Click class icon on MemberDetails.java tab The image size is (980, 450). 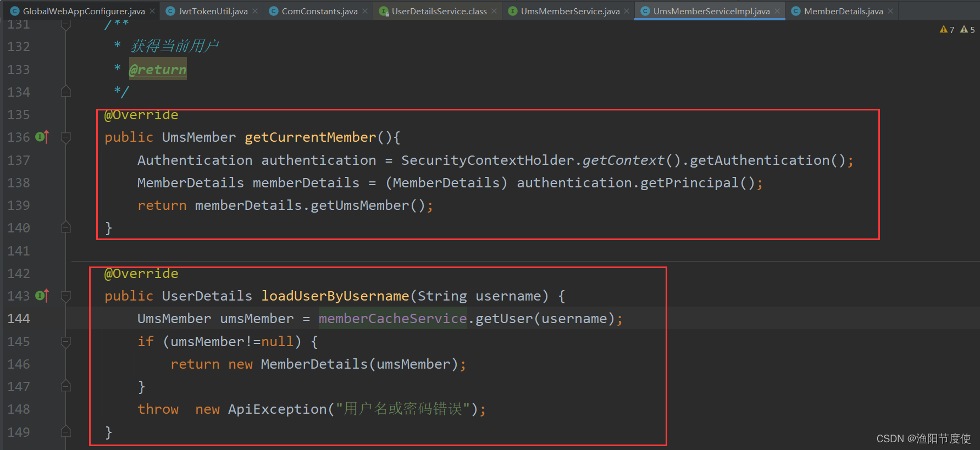point(796,11)
